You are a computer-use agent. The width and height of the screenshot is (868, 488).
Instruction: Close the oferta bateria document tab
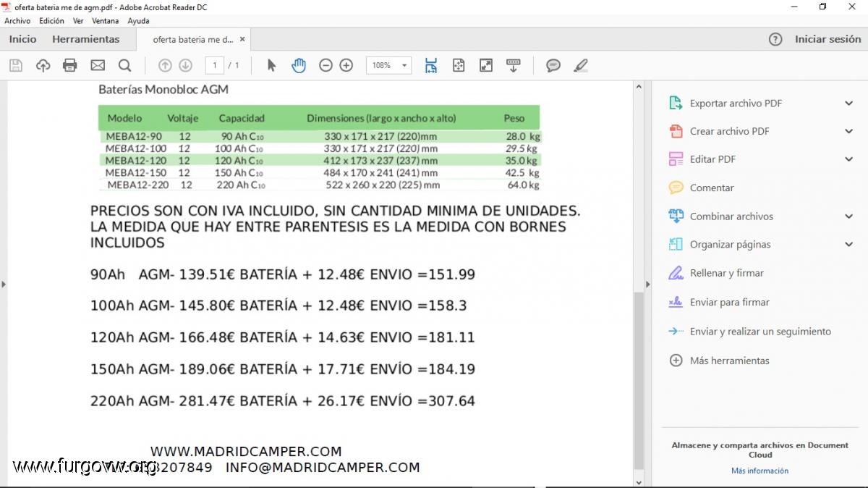tap(242, 40)
